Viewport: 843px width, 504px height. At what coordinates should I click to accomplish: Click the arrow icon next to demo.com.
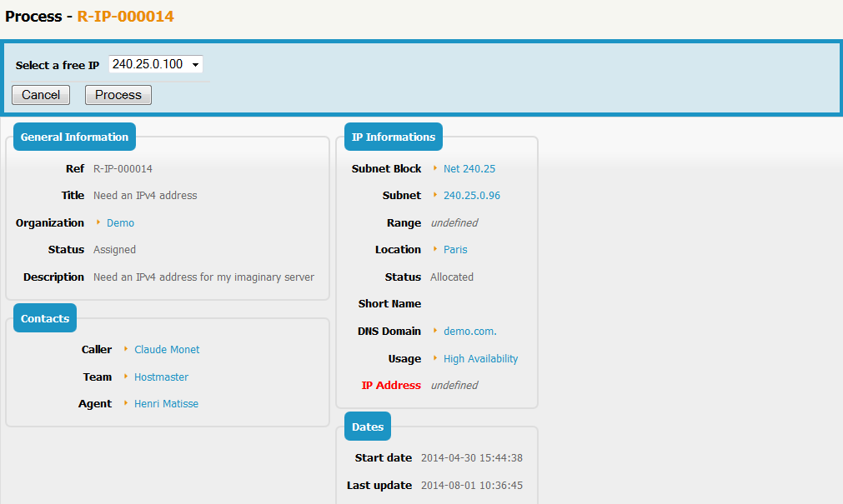435,331
